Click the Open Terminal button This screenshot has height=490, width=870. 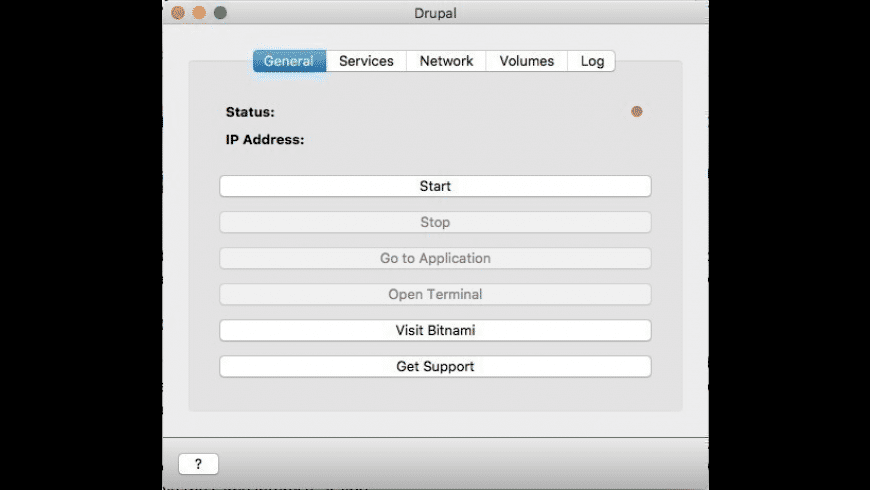pyautogui.click(x=435, y=294)
